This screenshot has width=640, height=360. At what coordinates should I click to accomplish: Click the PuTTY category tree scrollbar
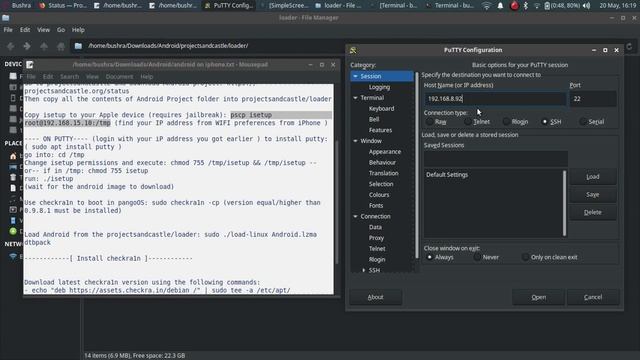(x=417, y=165)
